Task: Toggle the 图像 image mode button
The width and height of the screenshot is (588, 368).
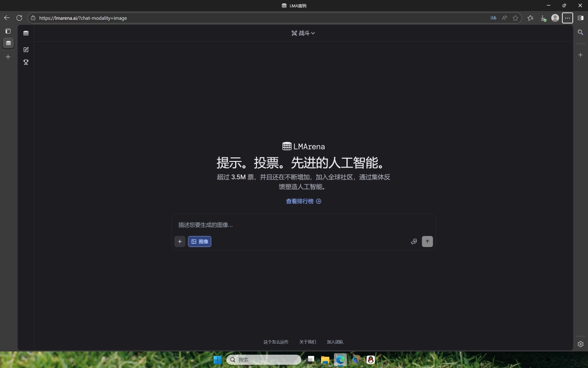Action: pos(199,241)
